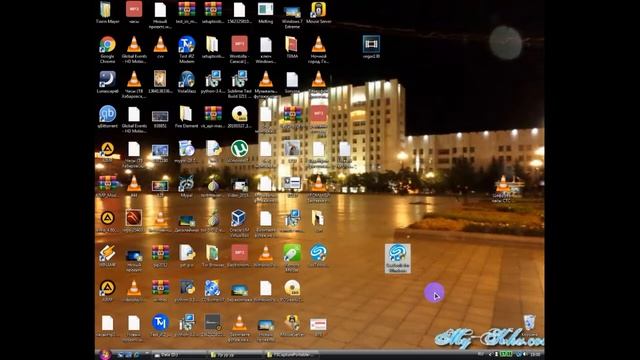Screen dimensions: 640x360
Task: Select the Melting file icon
Action: (265, 9)
